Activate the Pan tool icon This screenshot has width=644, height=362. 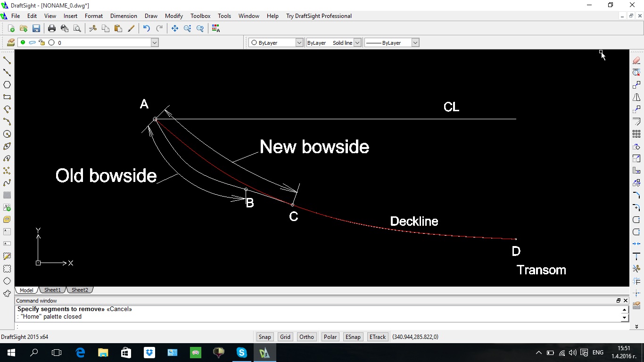[x=174, y=29]
